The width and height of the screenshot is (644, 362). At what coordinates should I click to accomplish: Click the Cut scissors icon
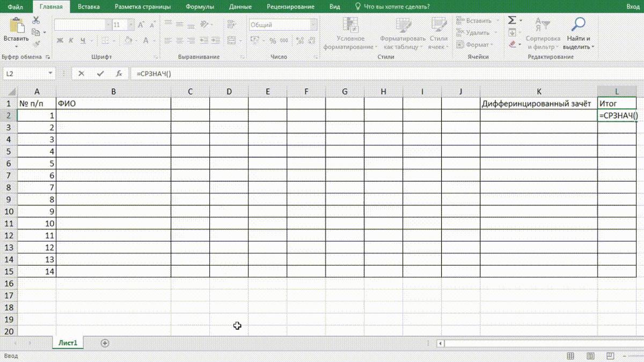[36, 20]
